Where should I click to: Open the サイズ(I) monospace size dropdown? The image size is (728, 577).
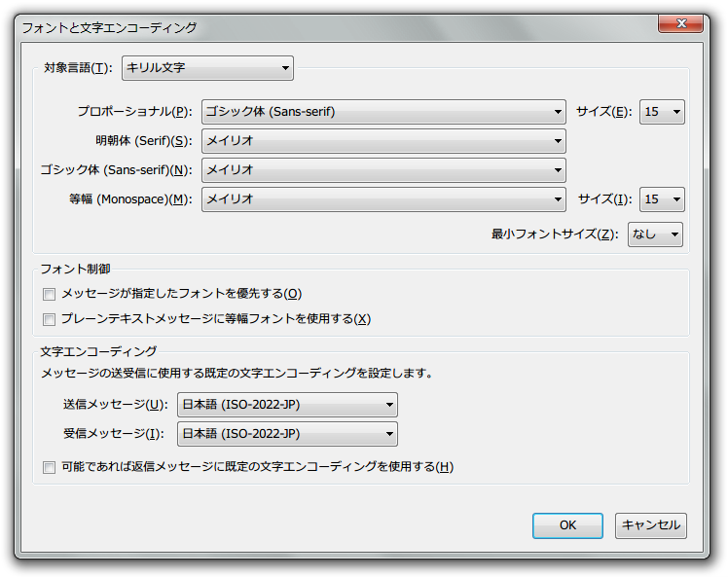[662, 199]
